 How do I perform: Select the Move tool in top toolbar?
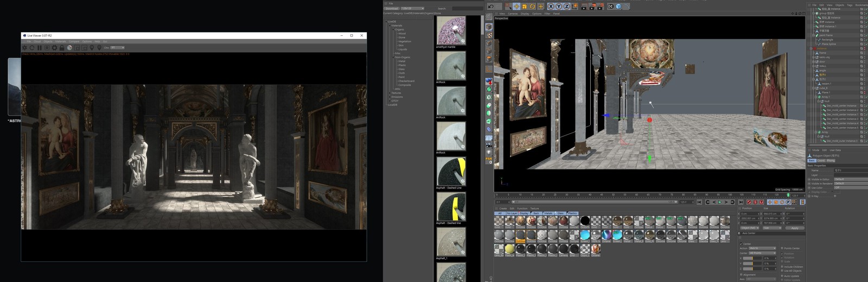[516, 7]
